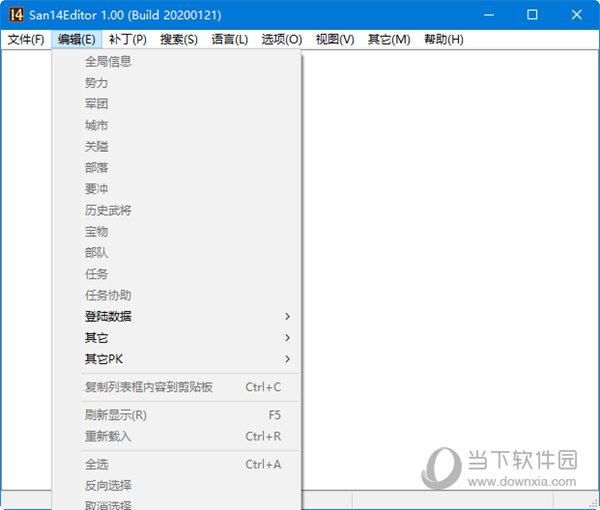Expand the 其它 submenu in Edit menu
Screen dimensions: 600x510
(176, 338)
